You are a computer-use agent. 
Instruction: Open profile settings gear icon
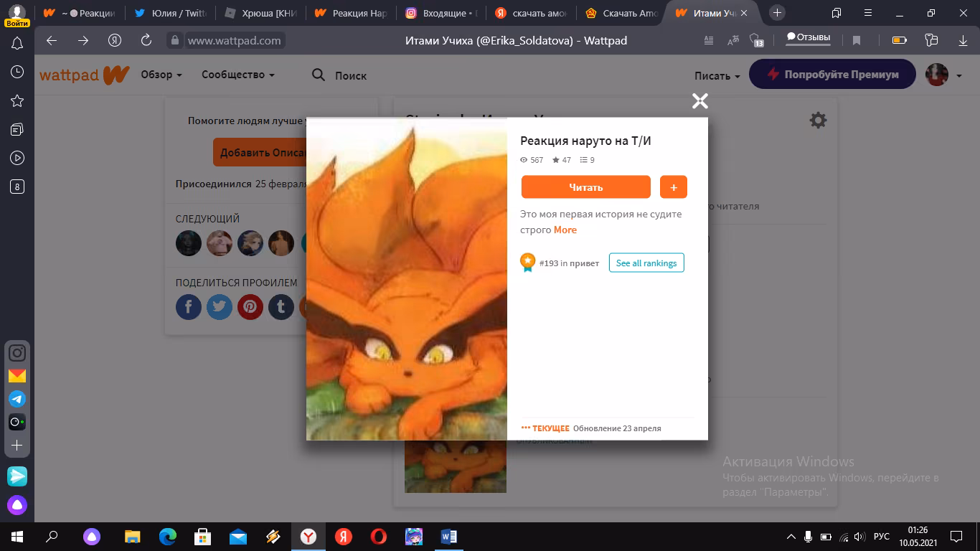pos(818,121)
